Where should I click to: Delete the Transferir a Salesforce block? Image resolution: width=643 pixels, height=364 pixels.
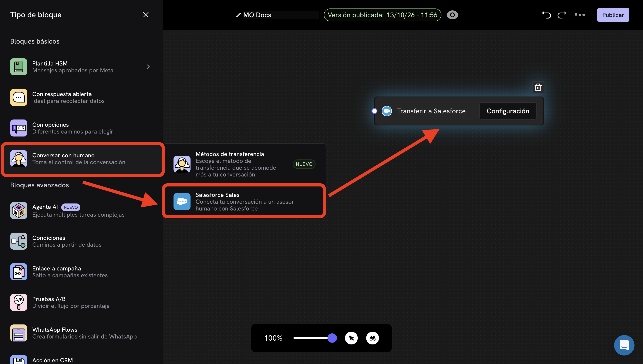[538, 87]
